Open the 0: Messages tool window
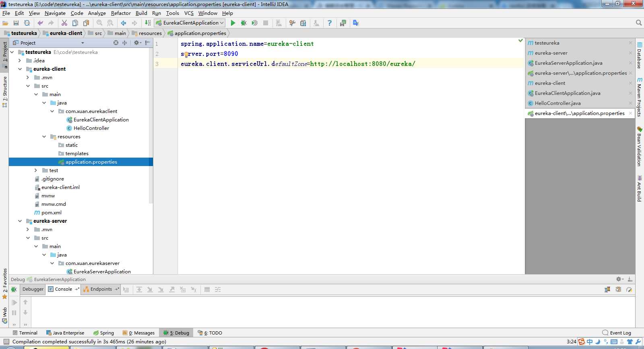 tap(139, 333)
